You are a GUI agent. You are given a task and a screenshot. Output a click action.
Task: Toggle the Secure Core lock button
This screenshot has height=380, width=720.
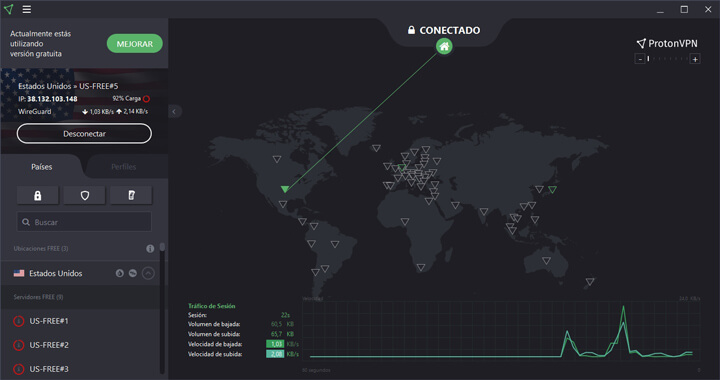38,196
